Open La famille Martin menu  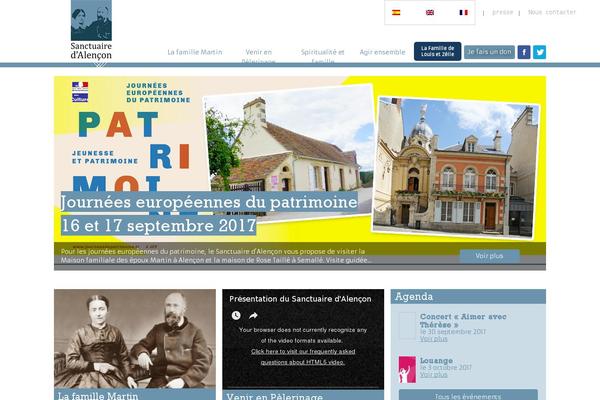coord(195,52)
